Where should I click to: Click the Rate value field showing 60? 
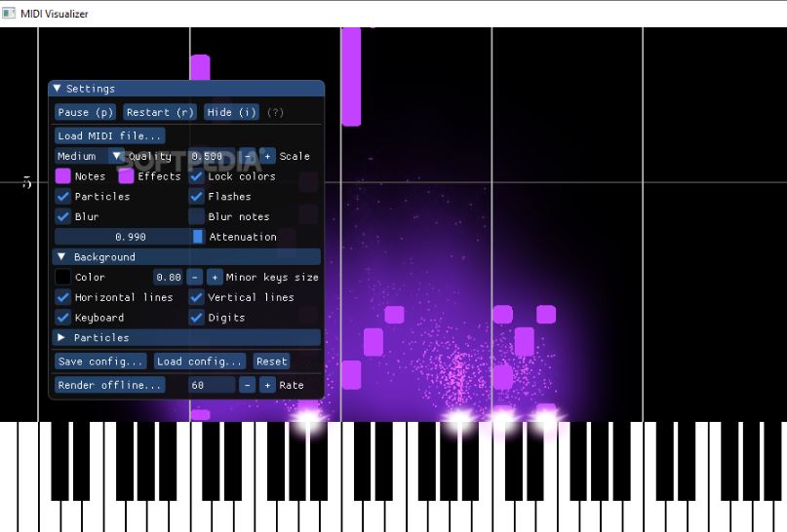(212, 385)
